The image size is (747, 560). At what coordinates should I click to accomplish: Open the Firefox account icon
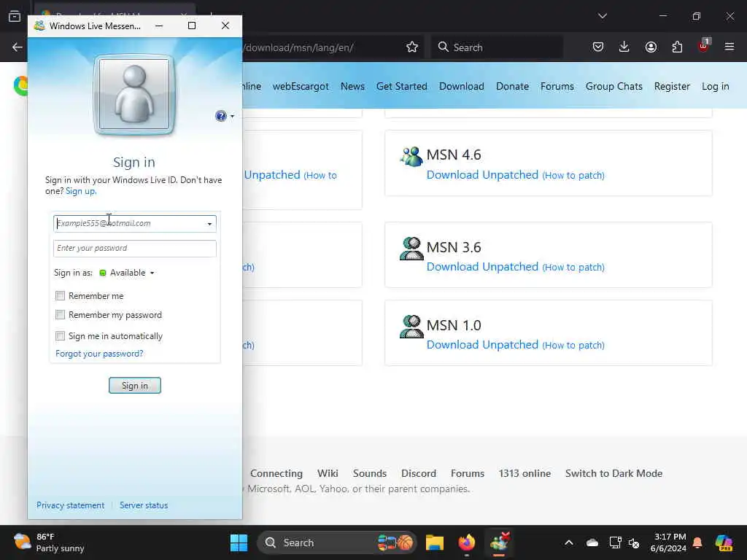pyautogui.click(x=651, y=47)
